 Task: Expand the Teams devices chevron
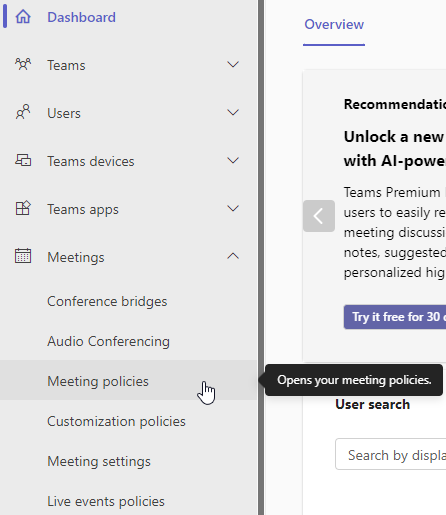(x=233, y=160)
